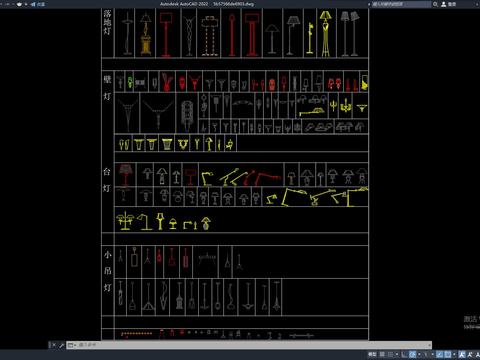Click into the command line input
The image size is (480, 360).
(x=253, y=345)
